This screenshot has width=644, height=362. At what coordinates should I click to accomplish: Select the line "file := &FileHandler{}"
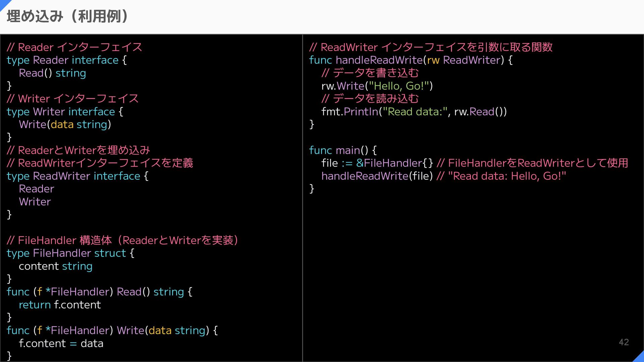377,163
